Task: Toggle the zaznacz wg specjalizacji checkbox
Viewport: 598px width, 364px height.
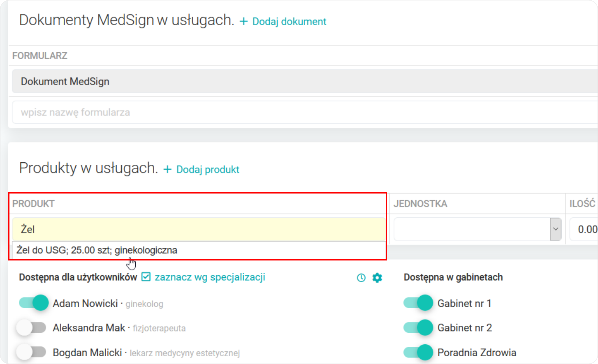Action: (146, 277)
